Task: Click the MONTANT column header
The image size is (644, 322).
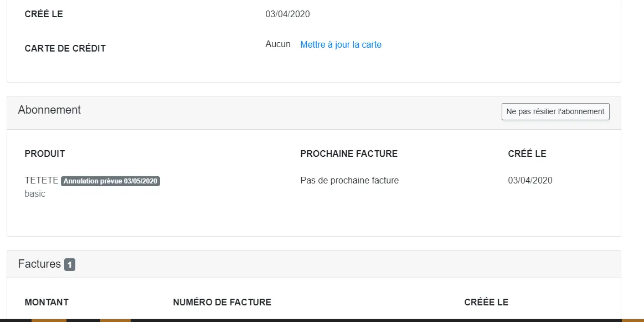Action: 47,302
